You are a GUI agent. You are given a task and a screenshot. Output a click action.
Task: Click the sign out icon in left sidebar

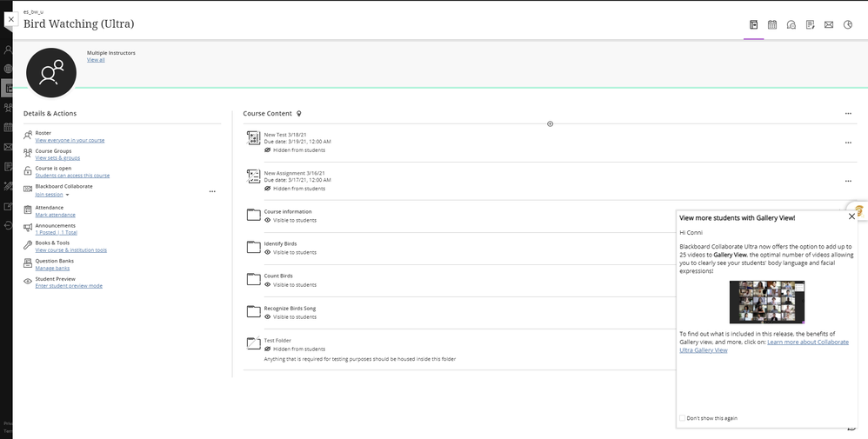tap(7, 225)
